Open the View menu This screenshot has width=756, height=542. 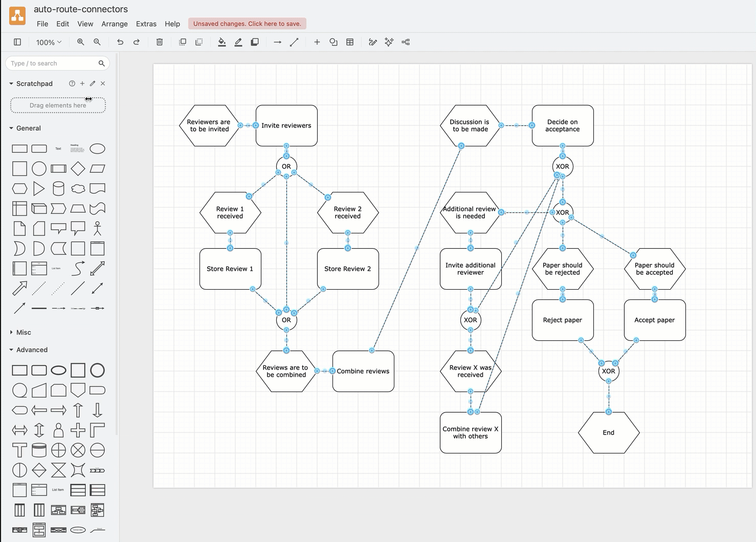click(85, 24)
